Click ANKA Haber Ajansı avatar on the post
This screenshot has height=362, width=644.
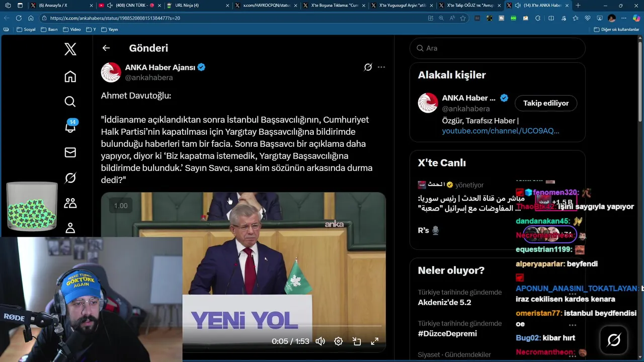point(111,72)
